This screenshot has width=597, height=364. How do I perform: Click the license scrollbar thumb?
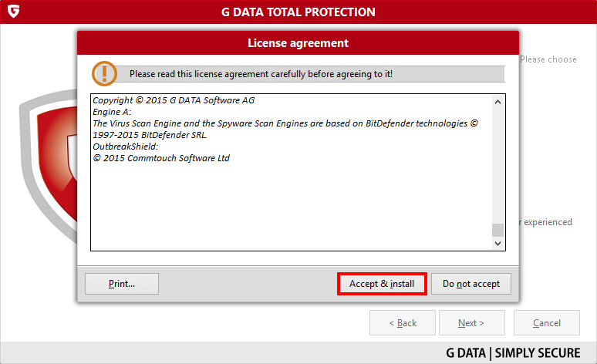(x=497, y=230)
